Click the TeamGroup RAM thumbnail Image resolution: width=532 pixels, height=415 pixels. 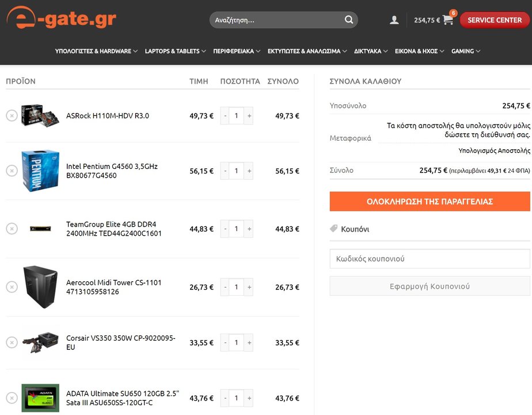[x=40, y=229]
